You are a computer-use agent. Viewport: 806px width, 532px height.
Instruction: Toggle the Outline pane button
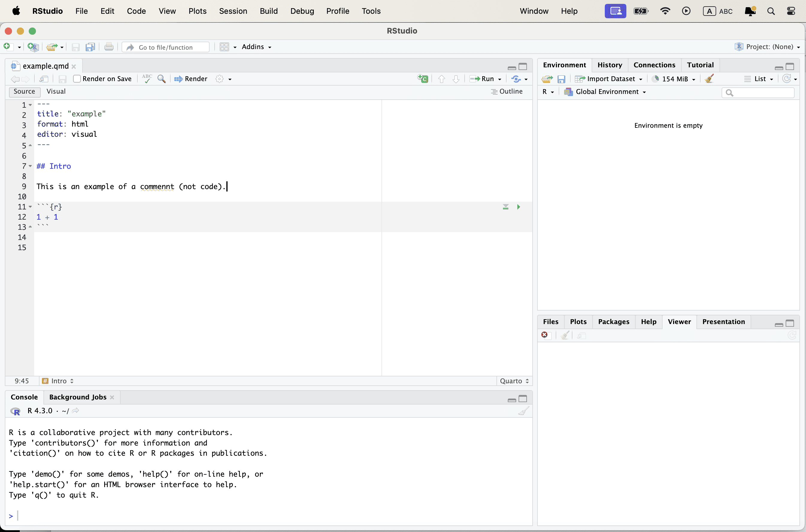(507, 91)
